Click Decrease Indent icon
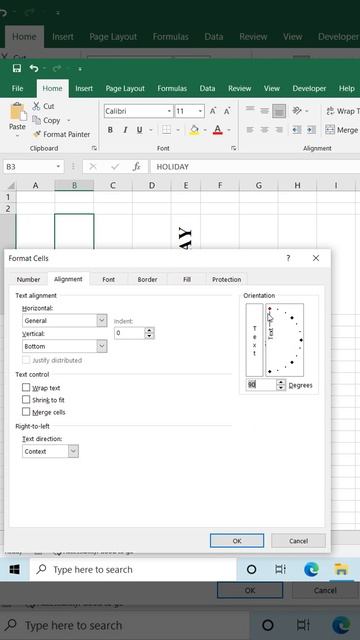Screen dimensions: 360x640 click(x=297, y=130)
